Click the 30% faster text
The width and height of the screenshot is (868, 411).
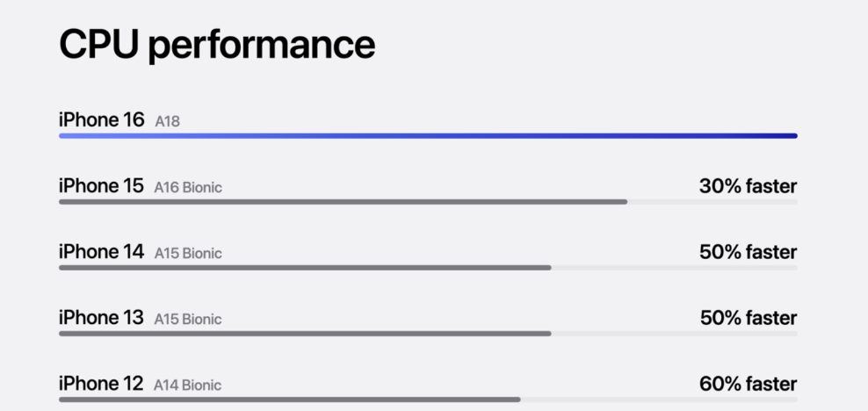tap(748, 186)
